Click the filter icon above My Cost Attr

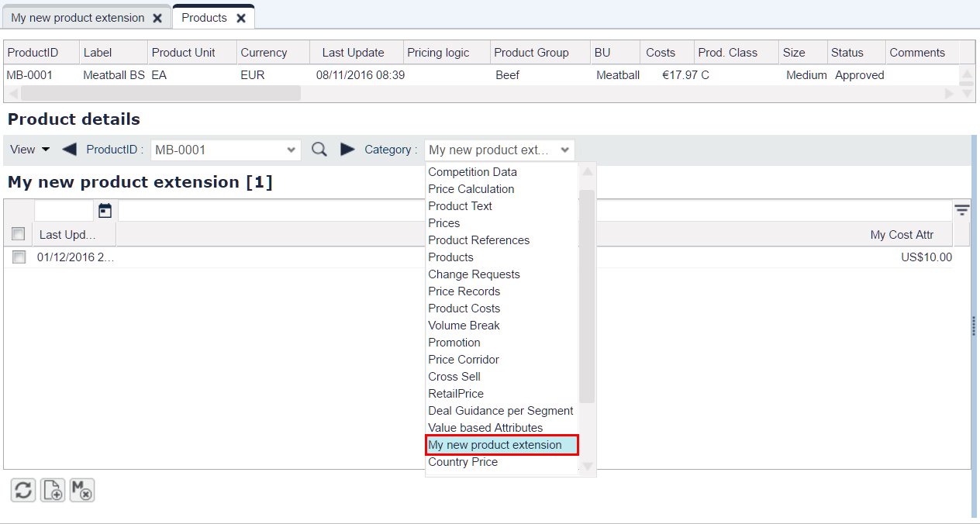click(961, 210)
